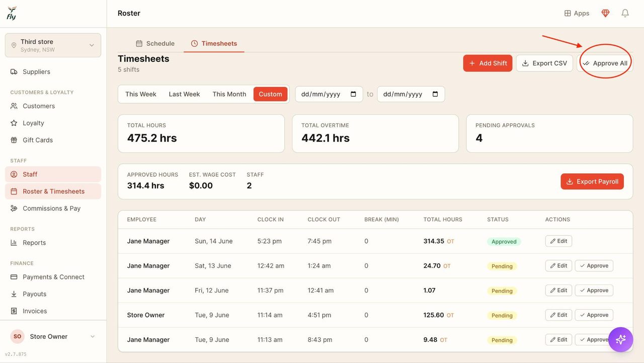The image size is (644, 363).
Task: Select Roster & Timesheets in sidebar
Action: coord(53,191)
